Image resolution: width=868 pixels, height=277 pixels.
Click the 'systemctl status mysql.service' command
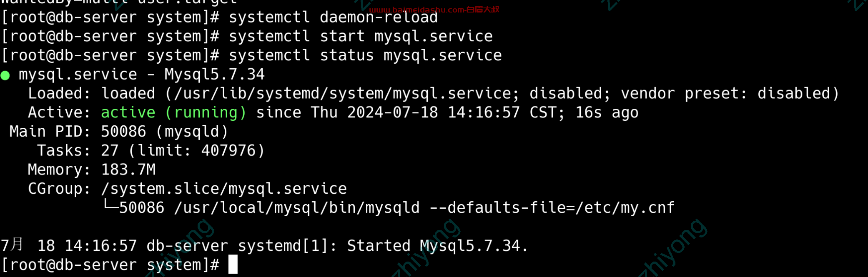pos(365,55)
